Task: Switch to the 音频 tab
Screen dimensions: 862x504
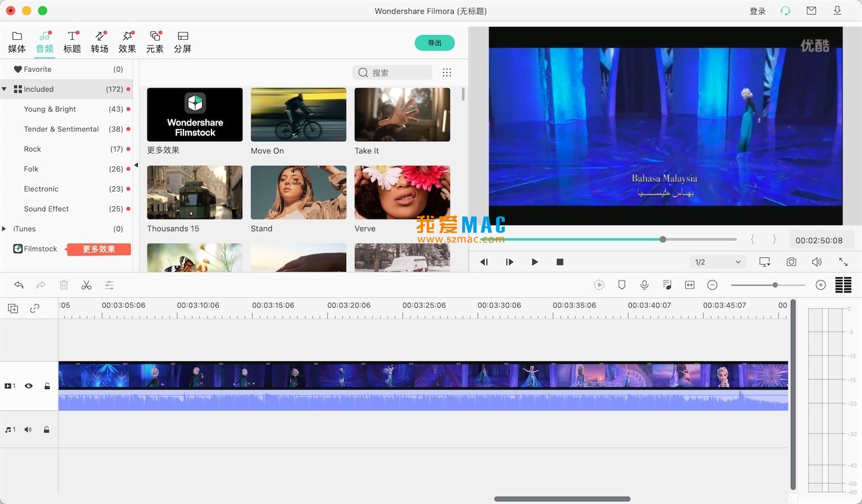Action: [x=45, y=42]
